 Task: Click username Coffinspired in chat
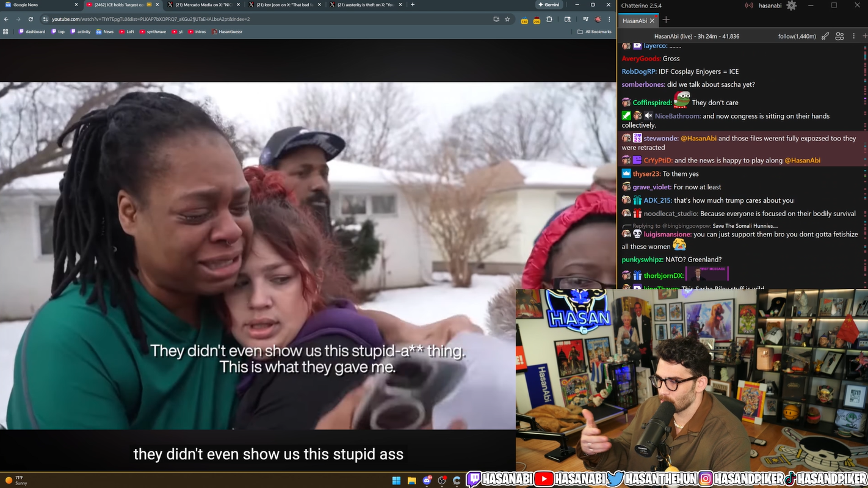652,103
